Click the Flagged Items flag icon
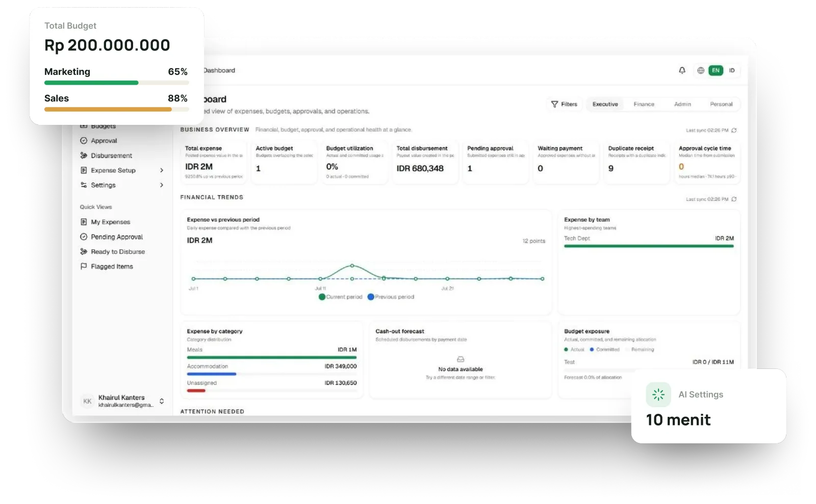This screenshot has height=504, width=816. pyautogui.click(x=84, y=266)
